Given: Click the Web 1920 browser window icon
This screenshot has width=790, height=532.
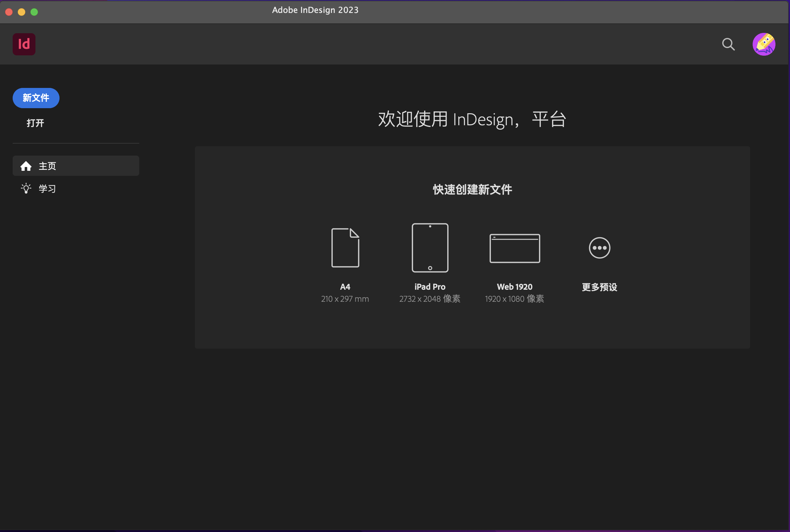Looking at the screenshot, I should (514, 248).
